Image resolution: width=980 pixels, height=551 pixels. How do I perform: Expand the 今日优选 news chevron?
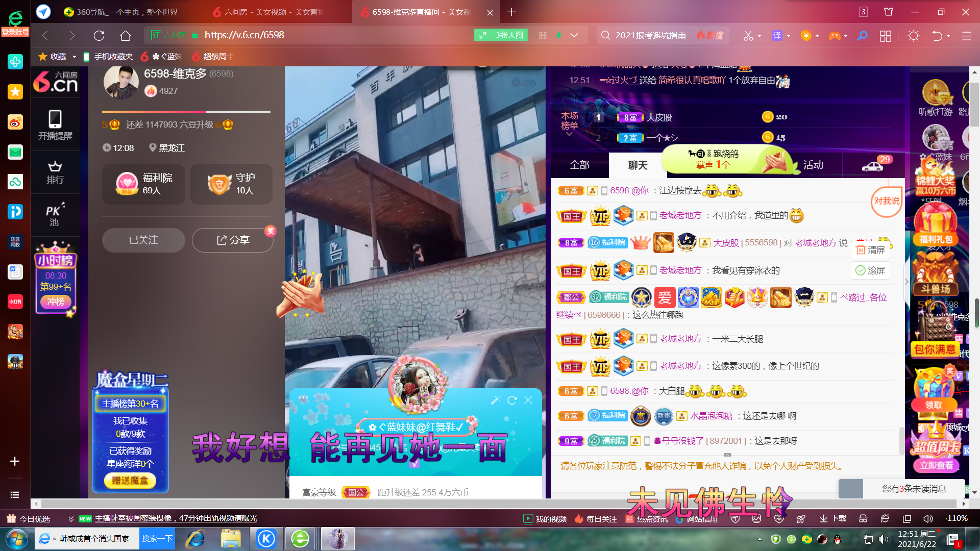[x=71, y=519]
